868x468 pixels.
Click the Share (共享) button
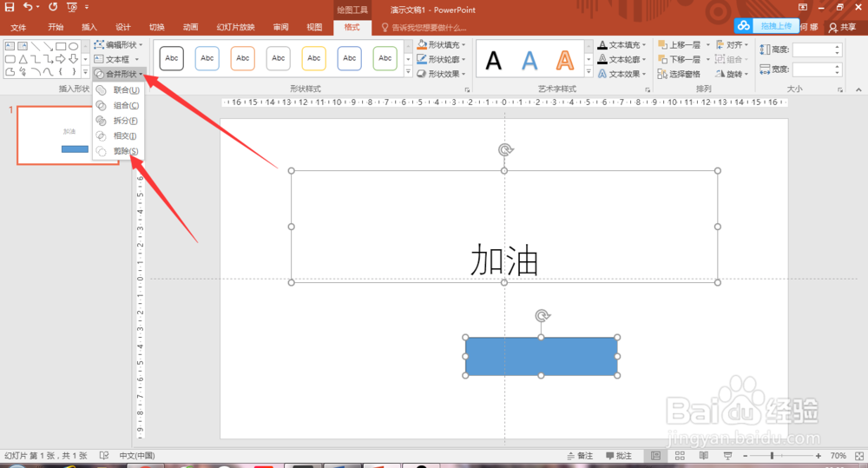coord(843,27)
